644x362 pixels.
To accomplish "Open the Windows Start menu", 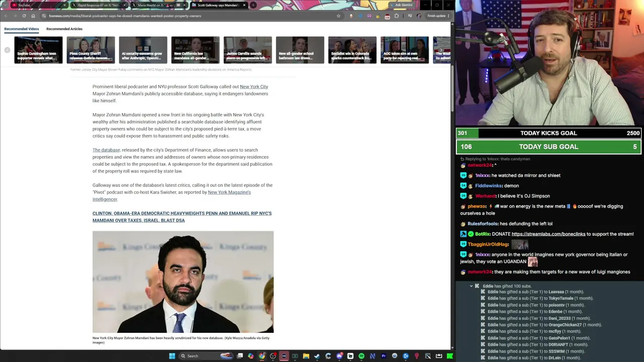I will 172,356.
